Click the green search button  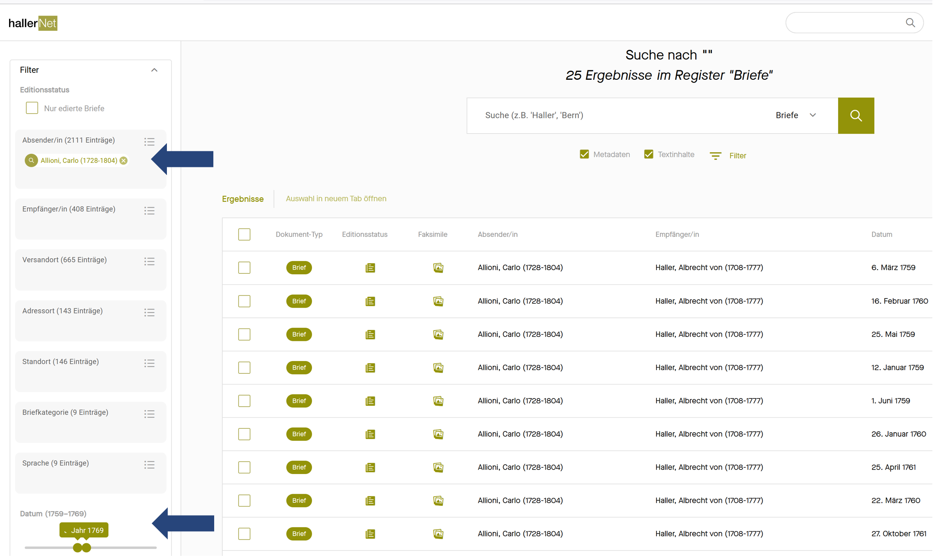[856, 116]
